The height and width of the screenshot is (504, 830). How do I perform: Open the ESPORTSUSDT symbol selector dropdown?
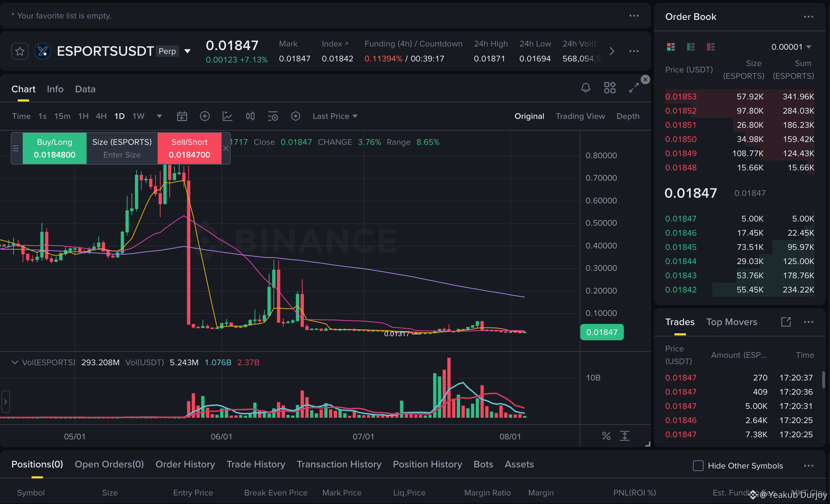coord(187,51)
